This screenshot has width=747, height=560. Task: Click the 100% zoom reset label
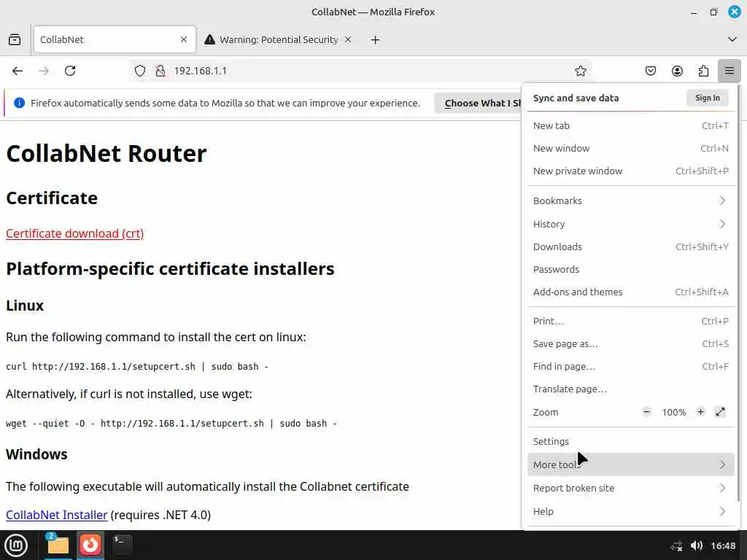click(x=673, y=413)
